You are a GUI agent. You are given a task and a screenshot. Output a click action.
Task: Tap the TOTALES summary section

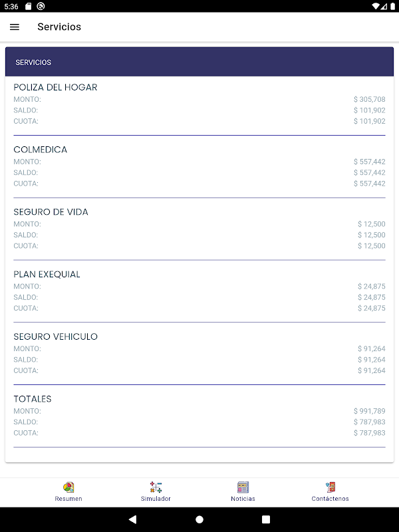199,416
